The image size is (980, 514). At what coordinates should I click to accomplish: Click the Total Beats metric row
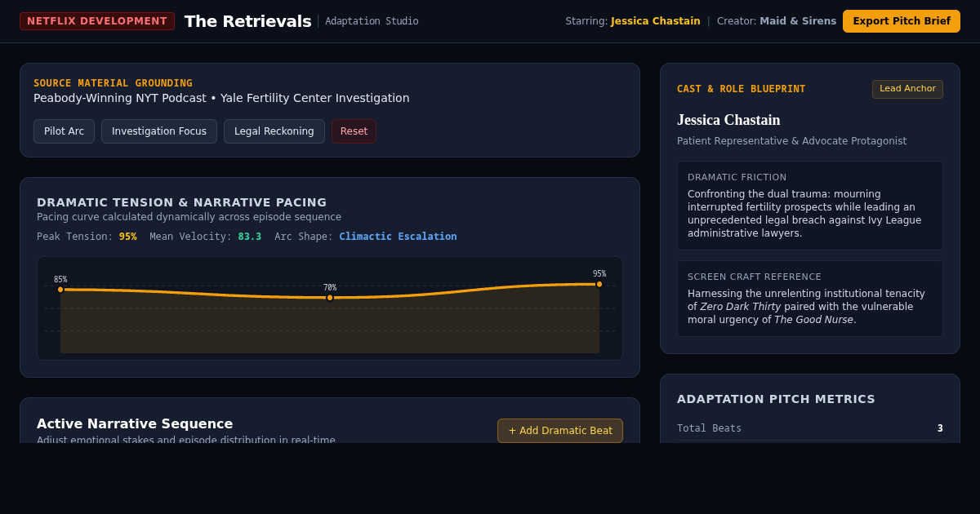(x=810, y=428)
